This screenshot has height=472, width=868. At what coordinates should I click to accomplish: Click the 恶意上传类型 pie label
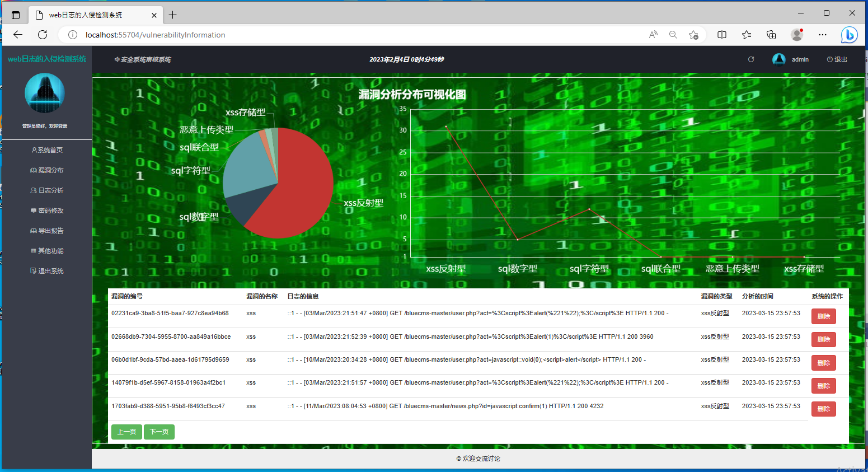pos(207,130)
